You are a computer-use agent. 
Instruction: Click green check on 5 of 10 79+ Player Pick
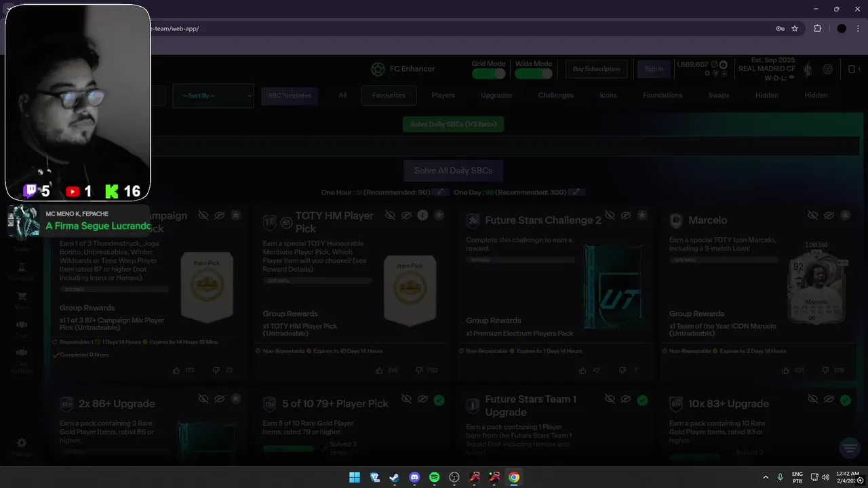pyautogui.click(x=439, y=400)
